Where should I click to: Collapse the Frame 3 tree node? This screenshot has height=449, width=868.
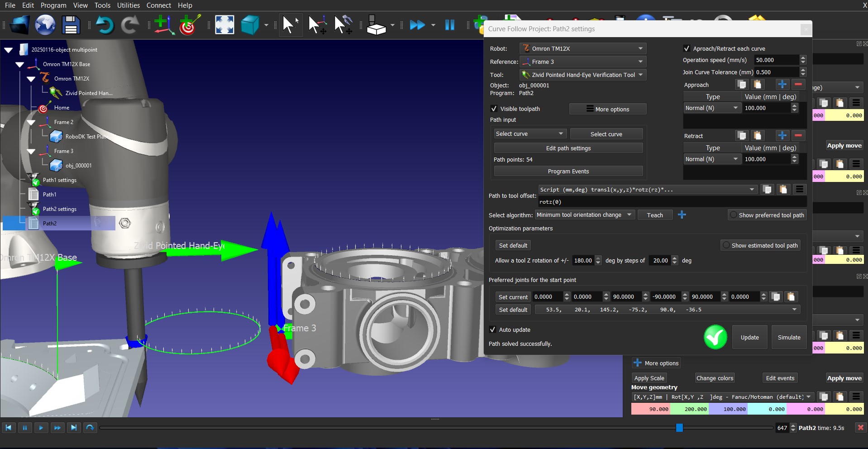click(x=31, y=151)
